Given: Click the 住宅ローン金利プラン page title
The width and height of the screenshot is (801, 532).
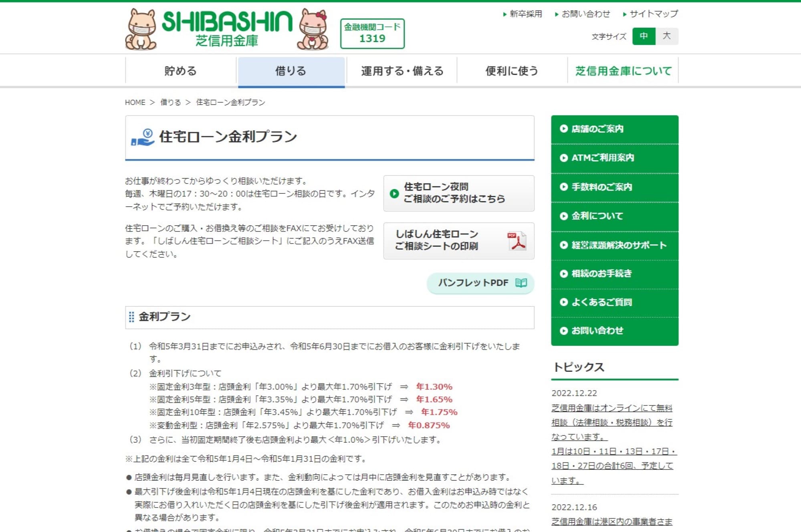Looking at the screenshot, I should click(228, 137).
